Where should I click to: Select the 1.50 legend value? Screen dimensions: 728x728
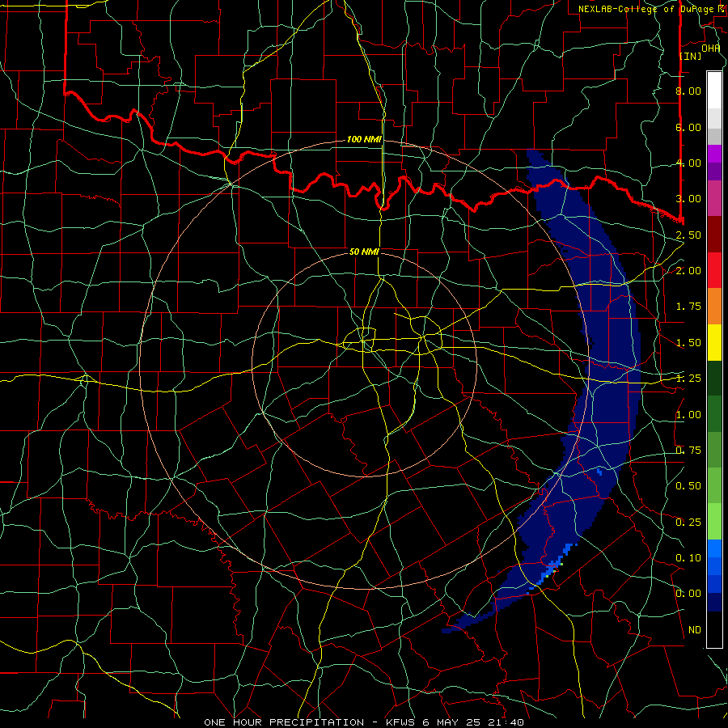coord(688,343)
